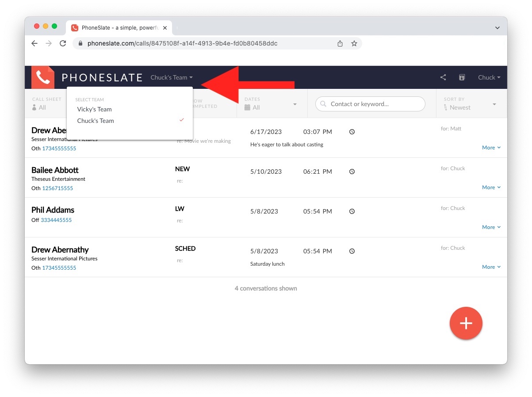Click 're: Movie we're making' subject
The width and height of the screenshot is (532, 397).
tap(204, 141)
